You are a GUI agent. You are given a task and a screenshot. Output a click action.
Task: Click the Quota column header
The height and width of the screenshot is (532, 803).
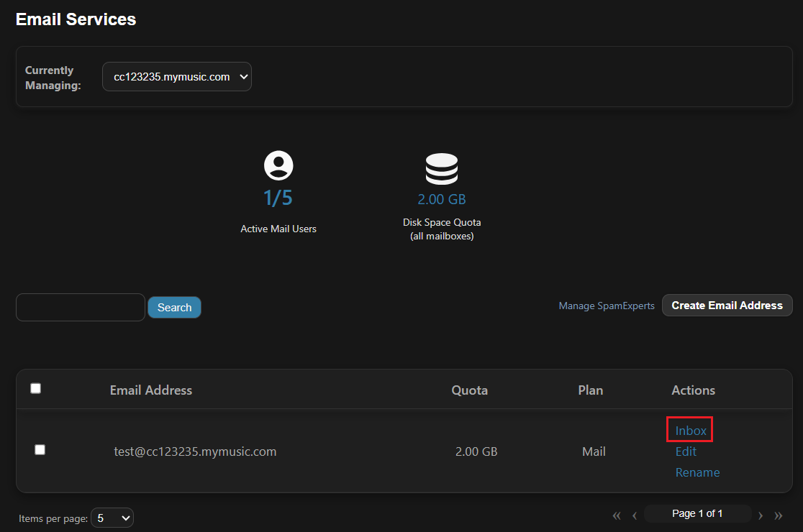coord(470,390)
